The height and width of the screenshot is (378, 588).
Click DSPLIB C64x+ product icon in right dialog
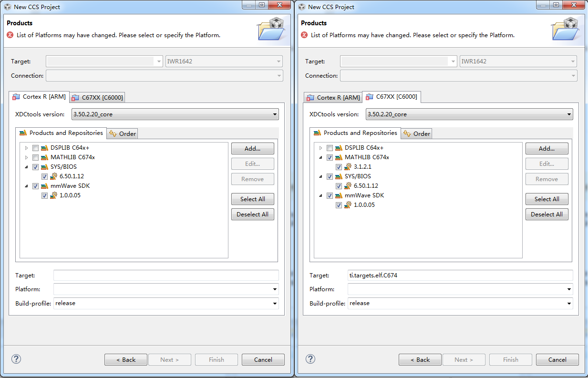point(339,148)
